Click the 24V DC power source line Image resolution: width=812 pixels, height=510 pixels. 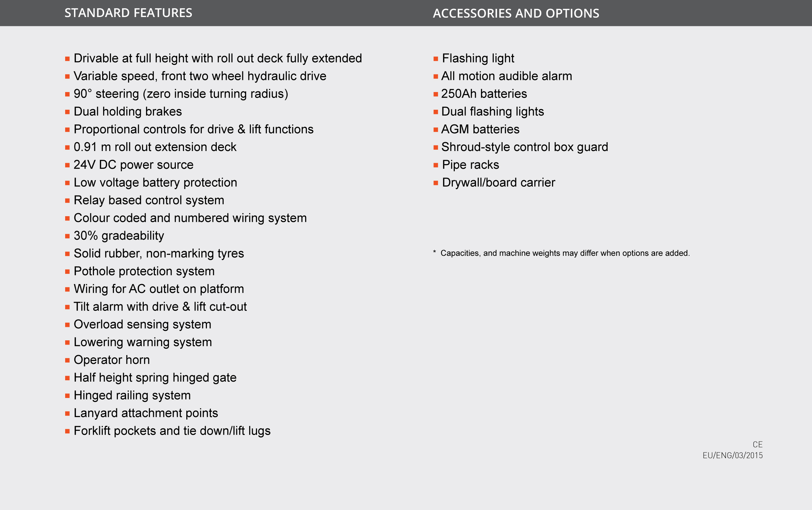[134, 165]
